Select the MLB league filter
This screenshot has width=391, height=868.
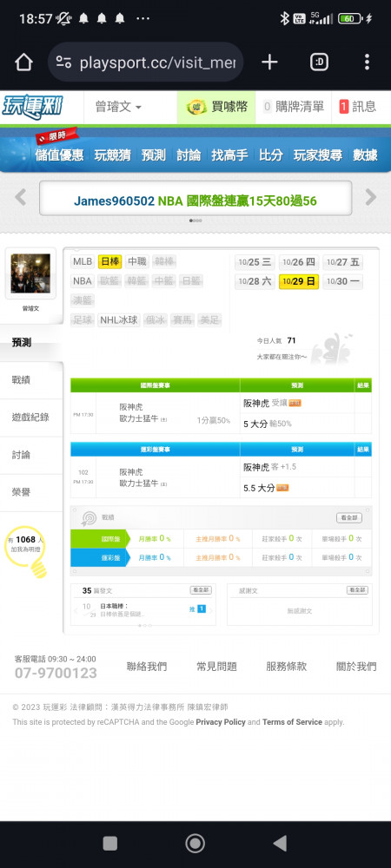83,262
